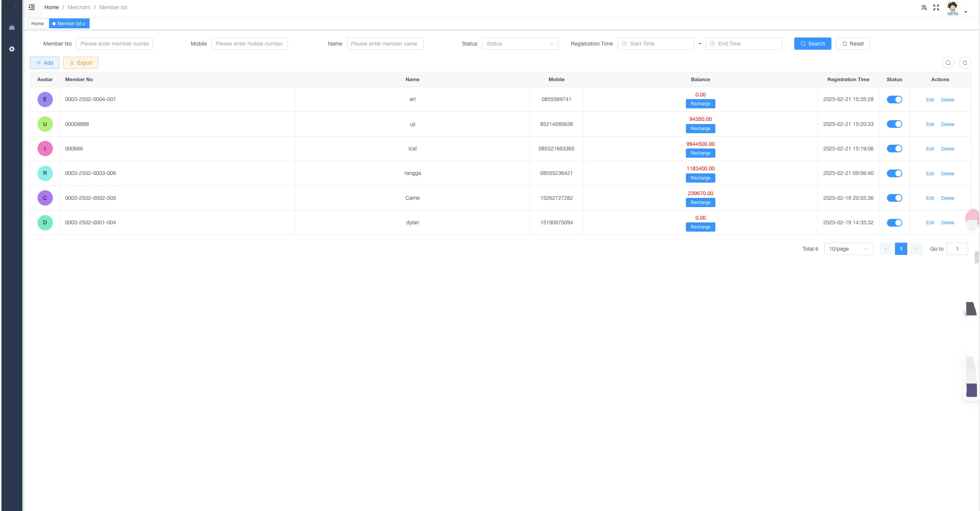Go to next page arrow
980x511 pixels.
tap(916, 249)
